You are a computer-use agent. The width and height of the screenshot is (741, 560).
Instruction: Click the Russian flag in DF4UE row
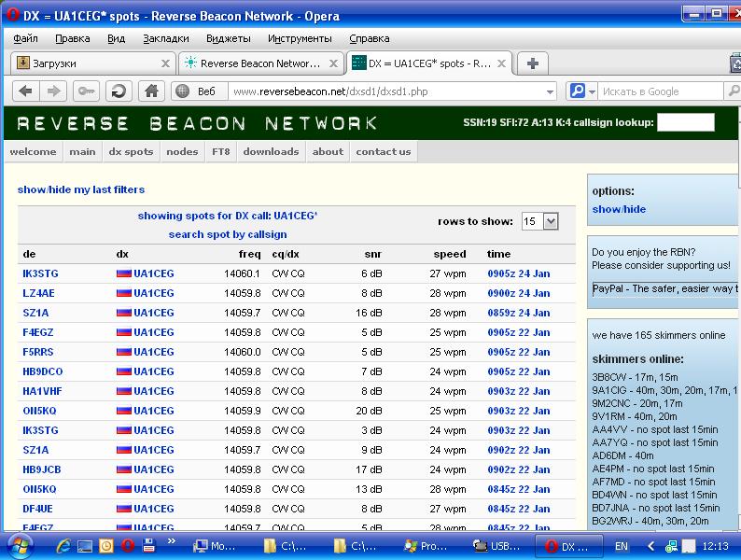tap(124, 509)
